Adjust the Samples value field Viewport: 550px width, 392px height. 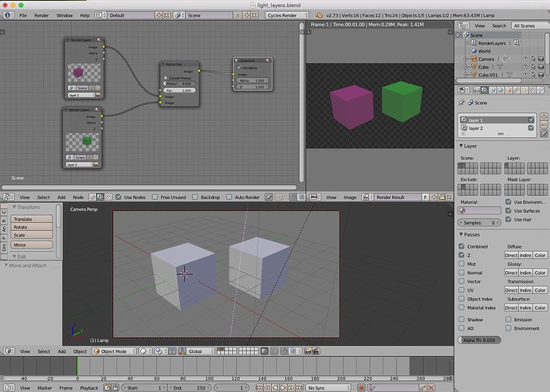[479, 222]
